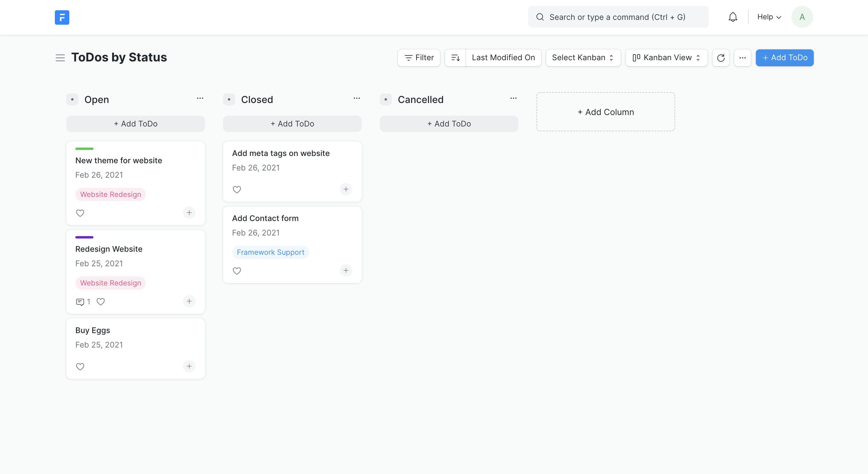Click the Framework Support tag
The width and height of the screenshot is (868, 474).
point(270,252)
